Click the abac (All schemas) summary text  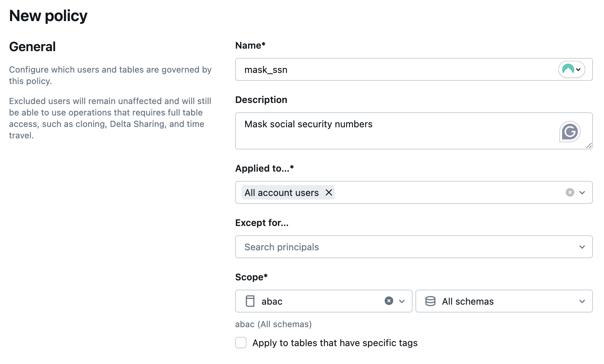coord(273,324)
